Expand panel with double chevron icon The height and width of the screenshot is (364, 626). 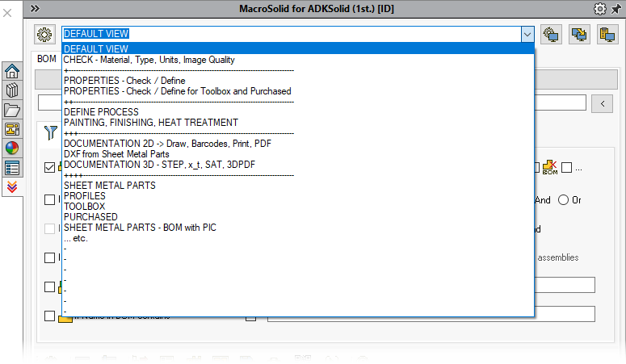pyautogui.click(x=35, y=8)
